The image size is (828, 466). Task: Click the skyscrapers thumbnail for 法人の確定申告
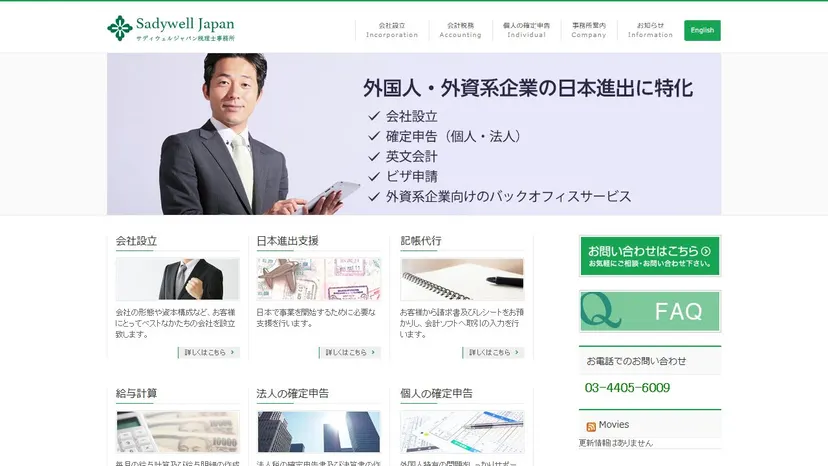click(318, 432)
